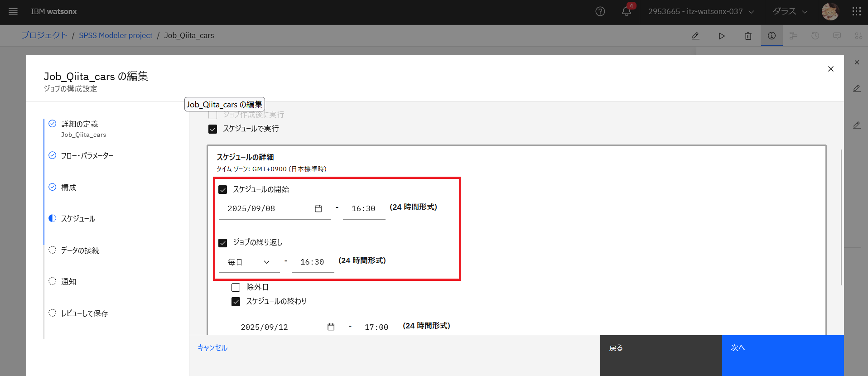
Task: Open the start date calendar picker icon
Action: [x=318, y=208]
